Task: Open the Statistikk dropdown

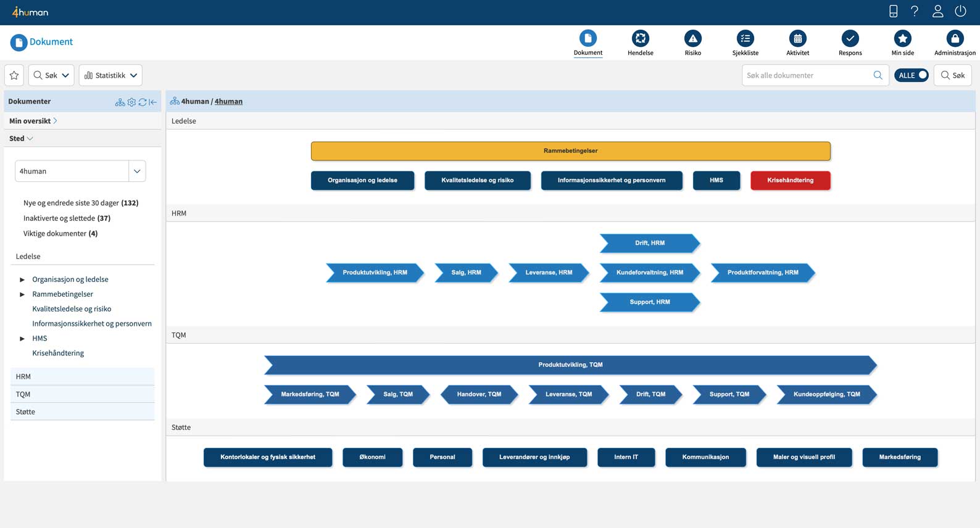Action: click(110, 75)
